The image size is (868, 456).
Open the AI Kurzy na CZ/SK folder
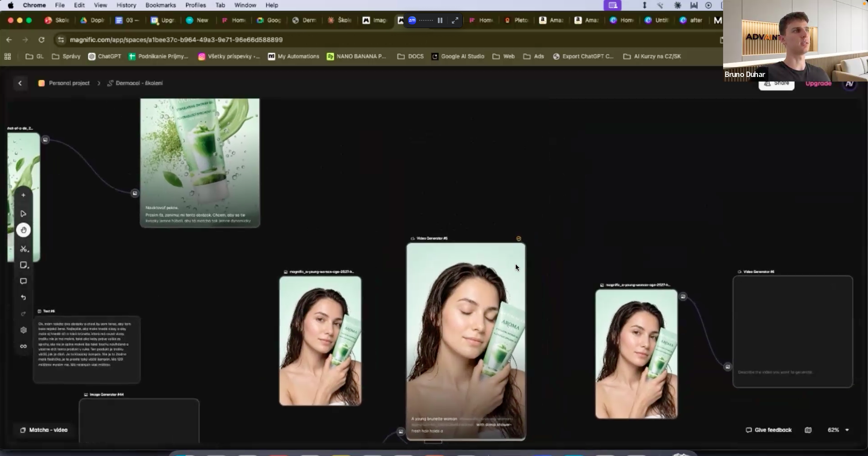pos(652,57)
